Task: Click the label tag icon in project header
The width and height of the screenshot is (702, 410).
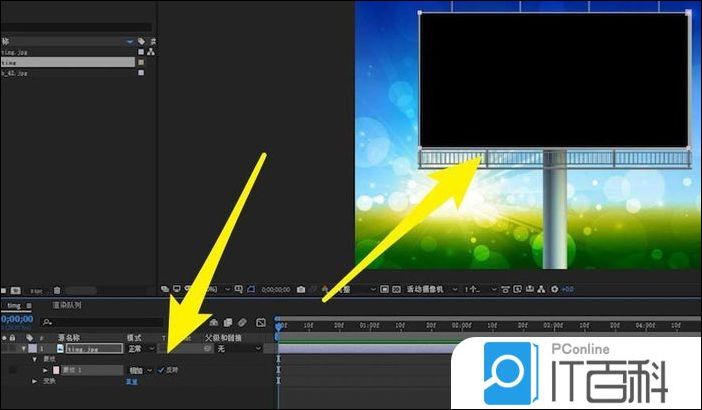Action: click(142, 41)
